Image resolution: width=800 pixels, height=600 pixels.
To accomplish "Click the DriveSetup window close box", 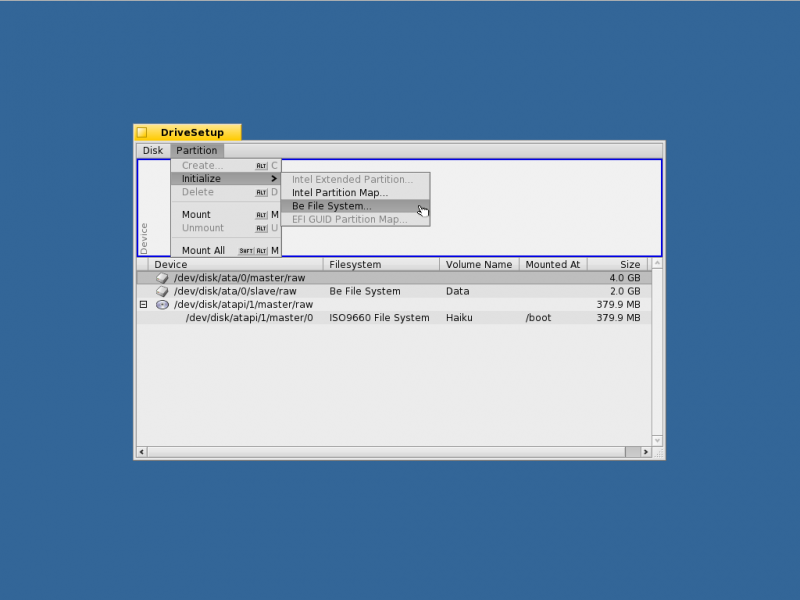I will tap(142, 133).
